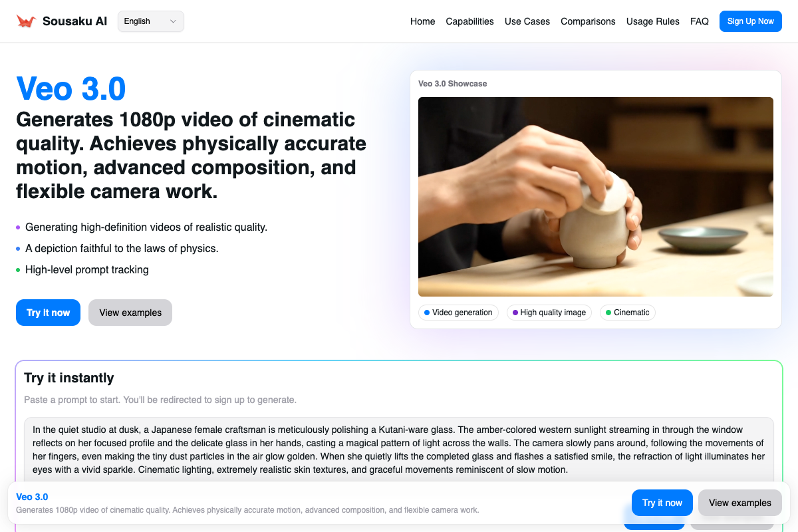Open the Capabilities nav link
Viewport: 798px width, 532px height.
pos(469,21)
